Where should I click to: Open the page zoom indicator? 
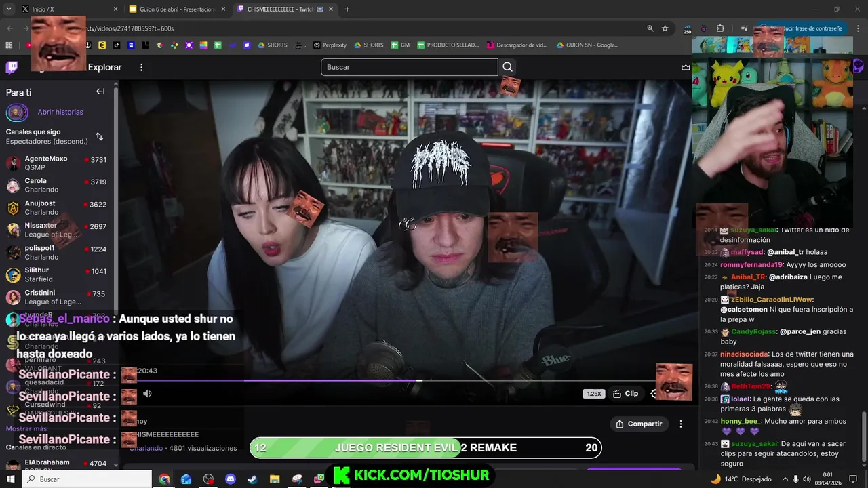pos(650,28)
